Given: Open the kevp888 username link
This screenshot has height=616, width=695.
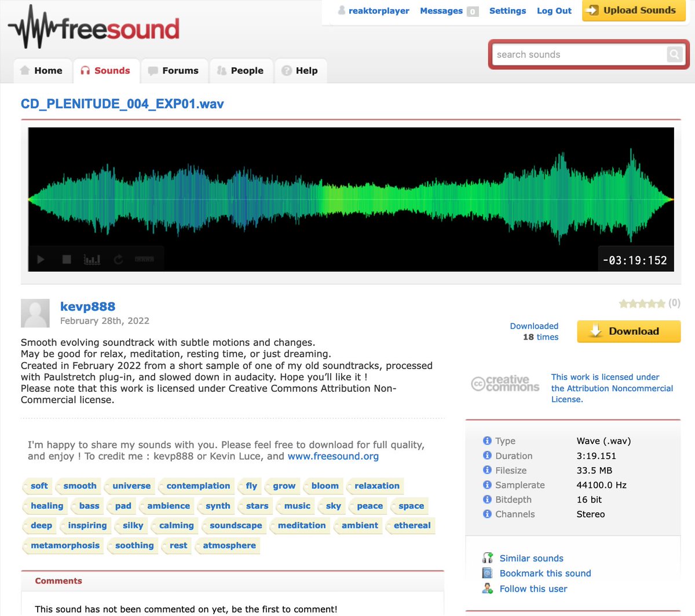Looking at the screenshot, I should 87,307.
